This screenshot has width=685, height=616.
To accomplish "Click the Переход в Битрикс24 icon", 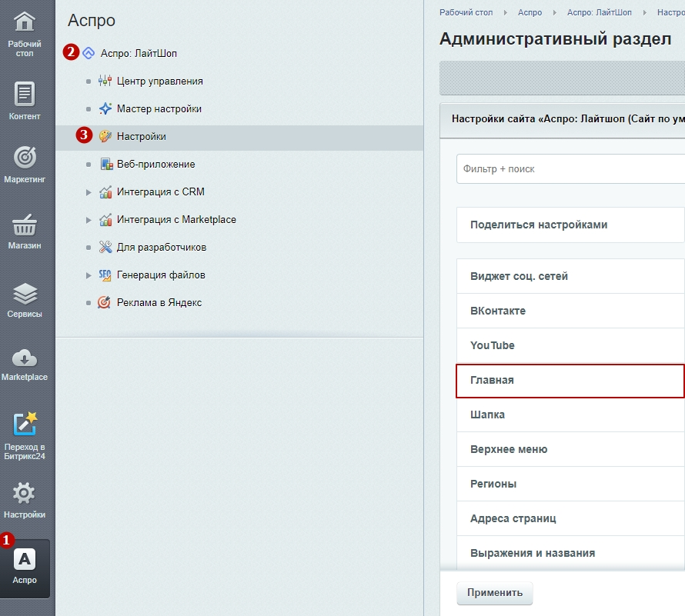I will click(25, 424).
